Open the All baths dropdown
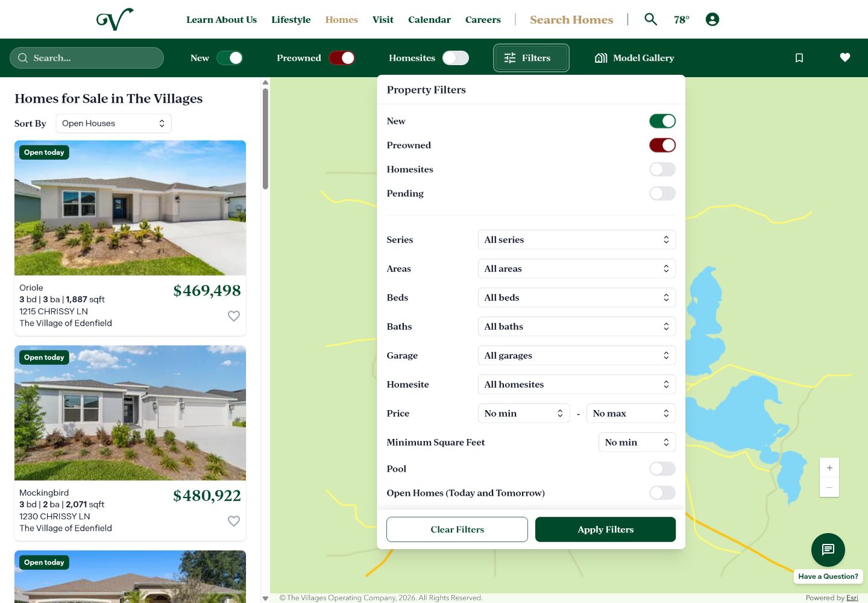Screen dimensions: 868x603 (x=576, y=326)
